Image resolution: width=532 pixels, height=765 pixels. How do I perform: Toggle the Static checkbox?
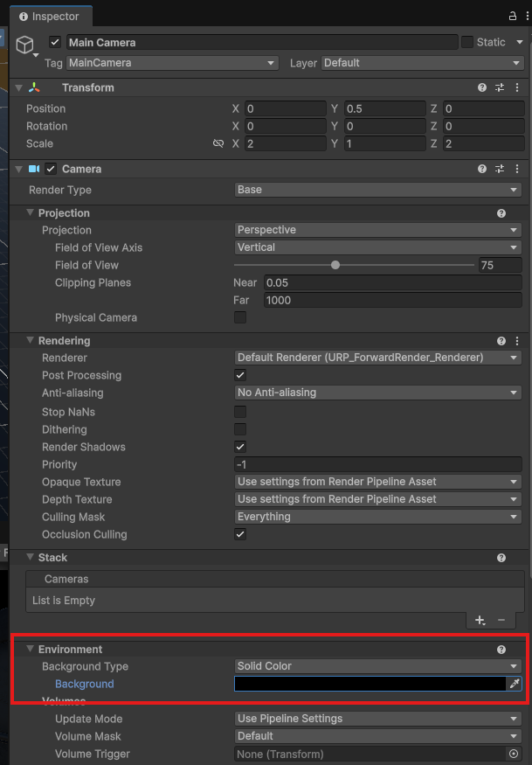point(467,42)
